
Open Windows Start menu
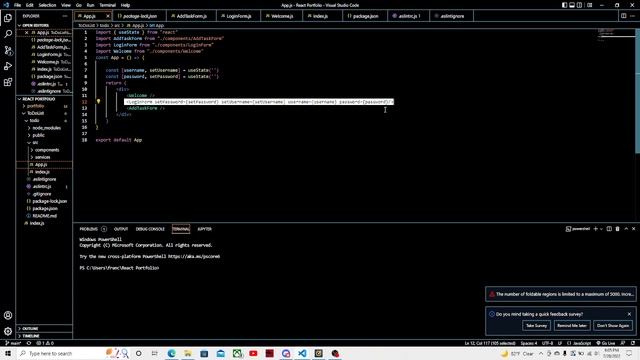coord(8,353)
